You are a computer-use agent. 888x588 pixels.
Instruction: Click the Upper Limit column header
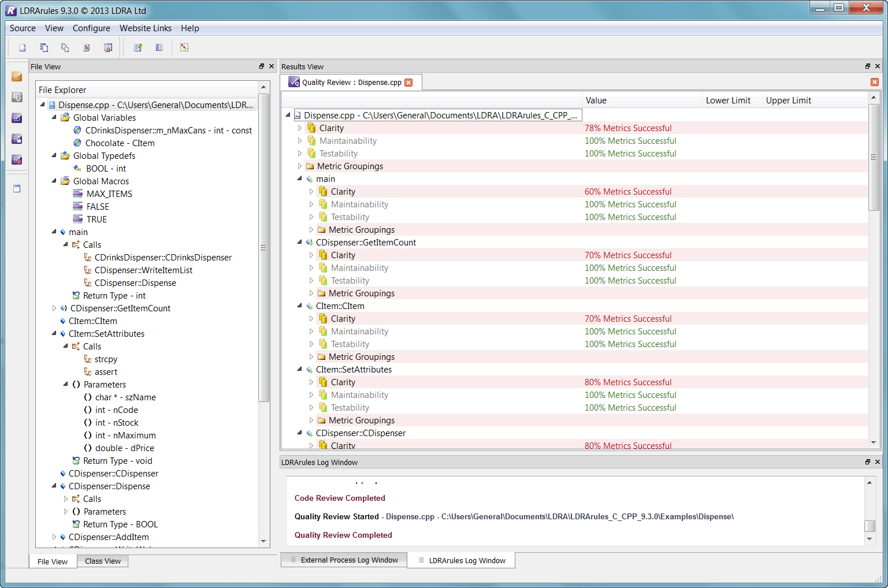(x=789, y=101)
